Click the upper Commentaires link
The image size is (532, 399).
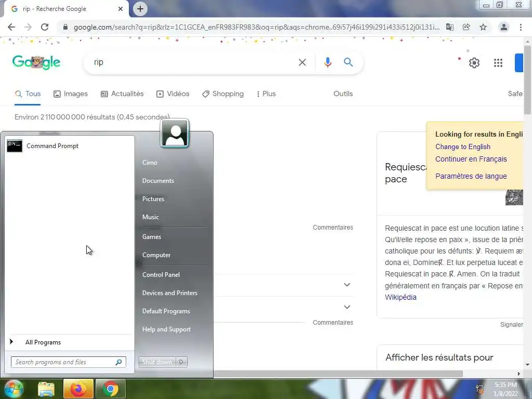(333, 228)
